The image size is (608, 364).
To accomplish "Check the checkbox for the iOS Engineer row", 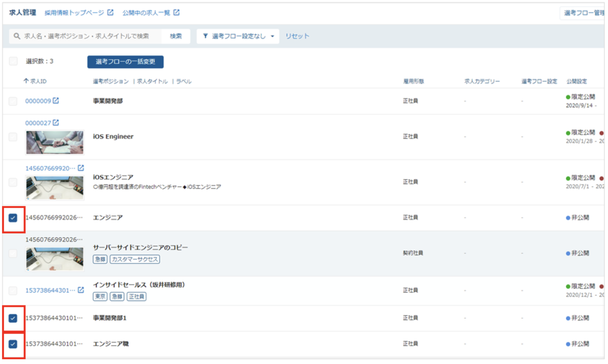I will tap(13, 137).
